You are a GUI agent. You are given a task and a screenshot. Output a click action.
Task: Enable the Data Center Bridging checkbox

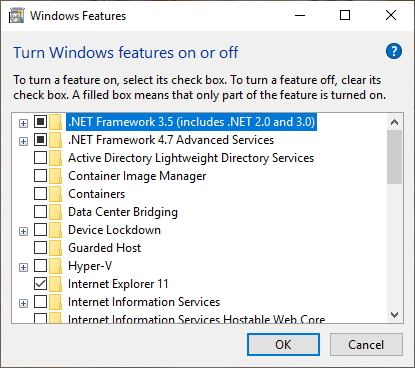40,212
